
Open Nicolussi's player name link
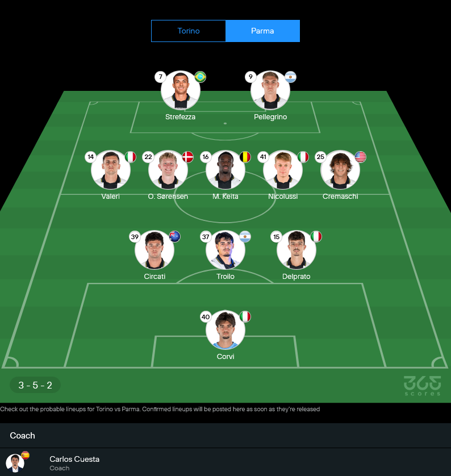click(x=283, y=197)
